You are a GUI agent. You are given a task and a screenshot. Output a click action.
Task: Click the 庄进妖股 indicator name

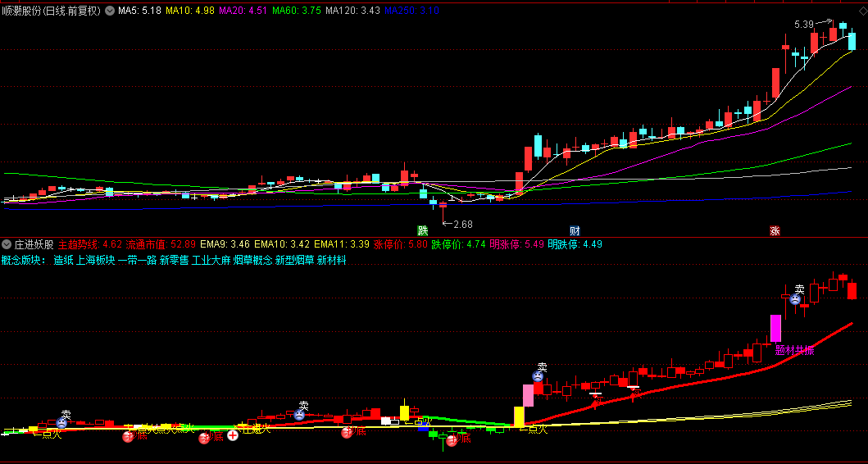(x=34, y=244)
